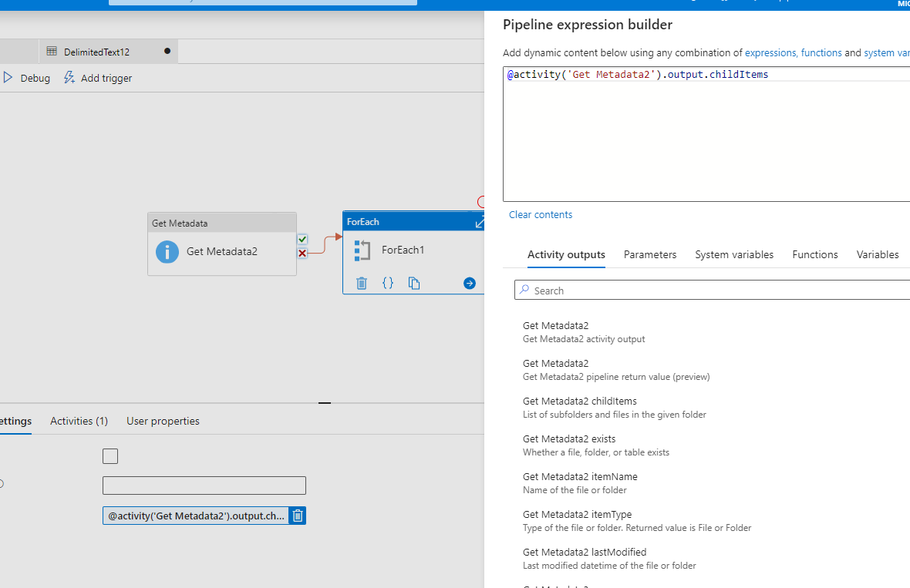Click the Add trigger lightning icon

tap(69, 77)
